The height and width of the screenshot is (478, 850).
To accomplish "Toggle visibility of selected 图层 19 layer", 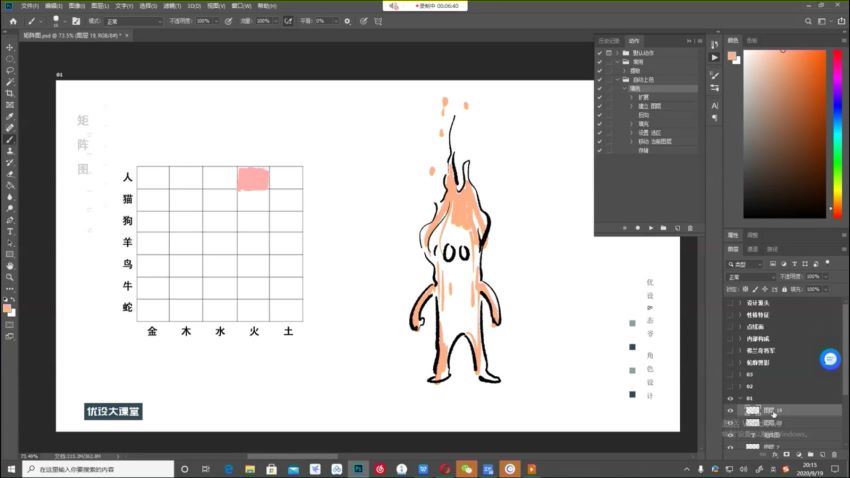I will pyautogui.click(x=730, y=410).
